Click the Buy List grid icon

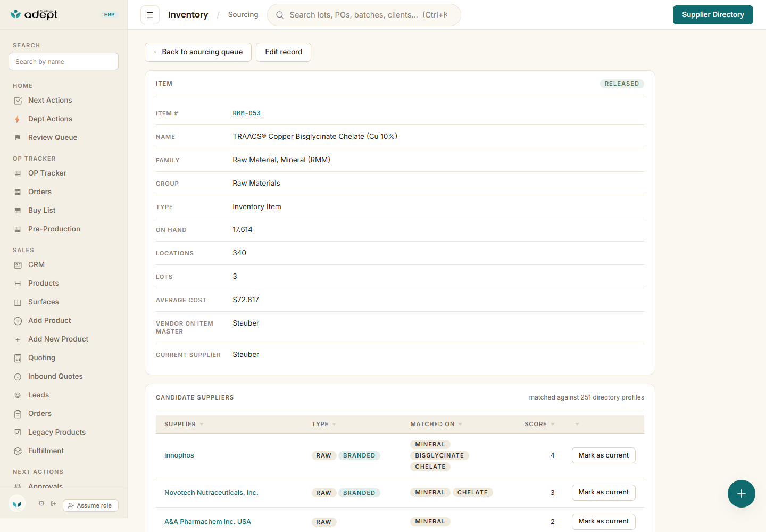[x=18, y=211]
